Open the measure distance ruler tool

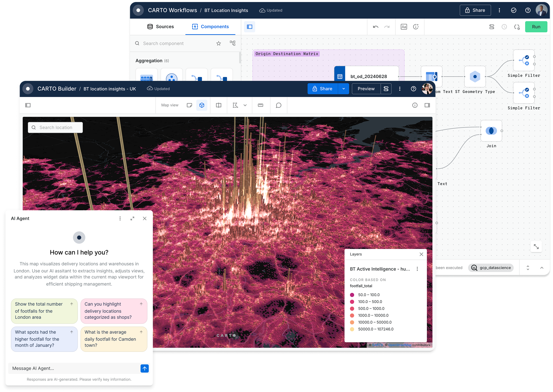(260, 105)
